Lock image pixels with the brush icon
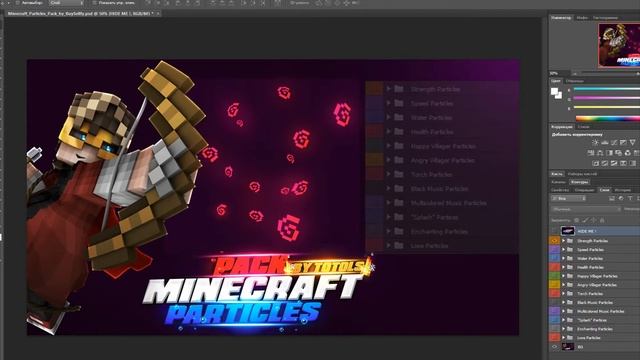 (x=585, y=220)
